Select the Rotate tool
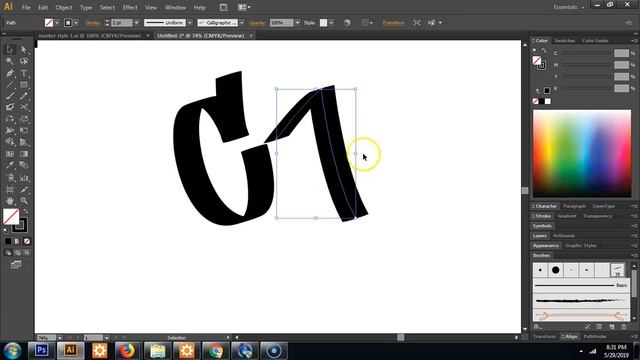This screenshot has height=360, width=640. pyautogui.click(x=10, y=119)
